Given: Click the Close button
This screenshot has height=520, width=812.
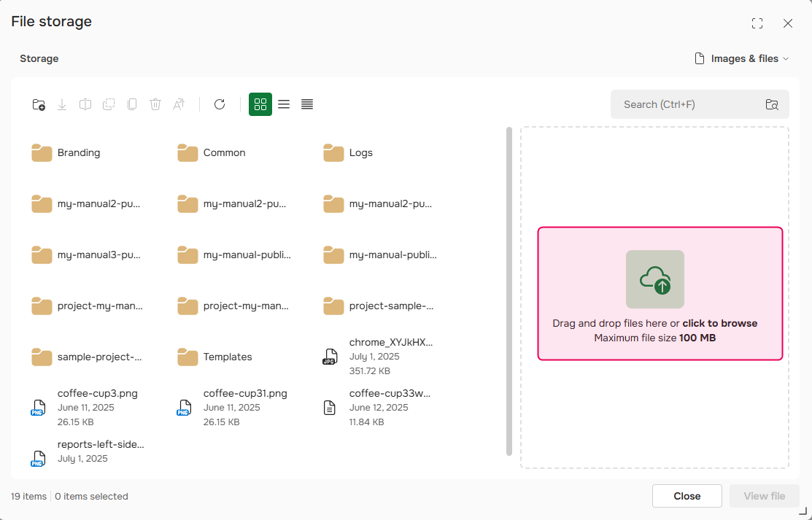Looking at the screenshot, I should 687,496.
